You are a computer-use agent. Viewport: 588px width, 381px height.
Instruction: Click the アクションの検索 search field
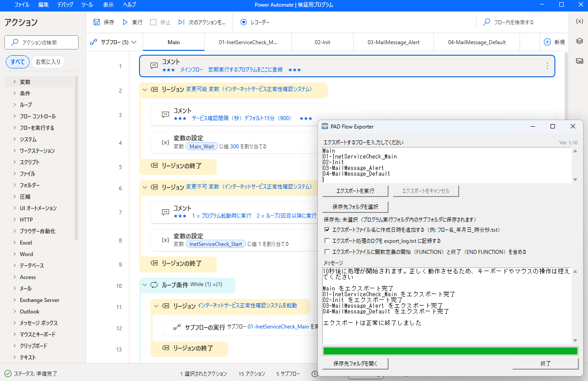(41, 42)
